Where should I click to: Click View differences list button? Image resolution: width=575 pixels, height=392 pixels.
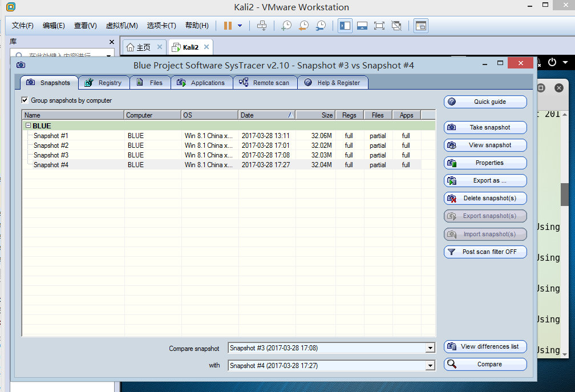(x=485, y=346)
